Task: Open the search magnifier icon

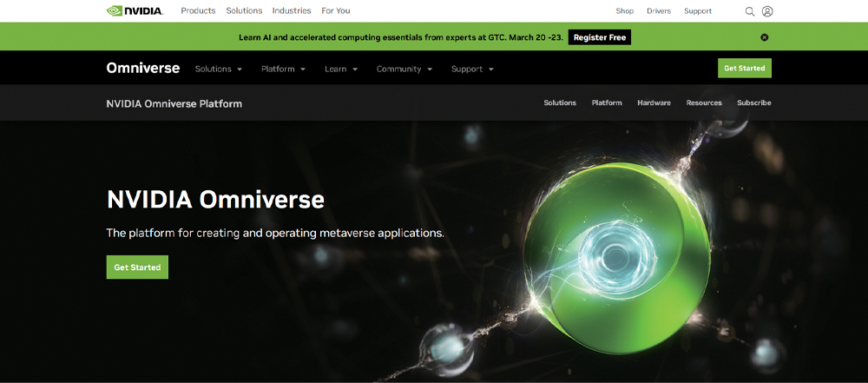Action: coord(750,11)
